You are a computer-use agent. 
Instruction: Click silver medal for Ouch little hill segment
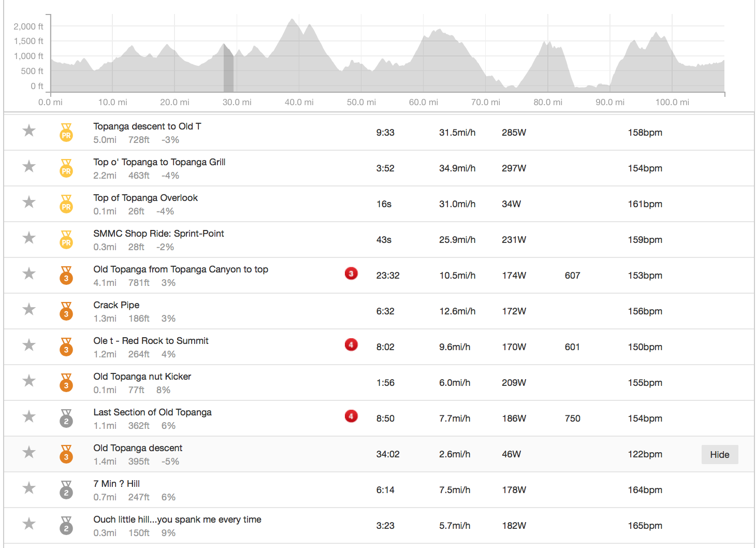(66, 526)
